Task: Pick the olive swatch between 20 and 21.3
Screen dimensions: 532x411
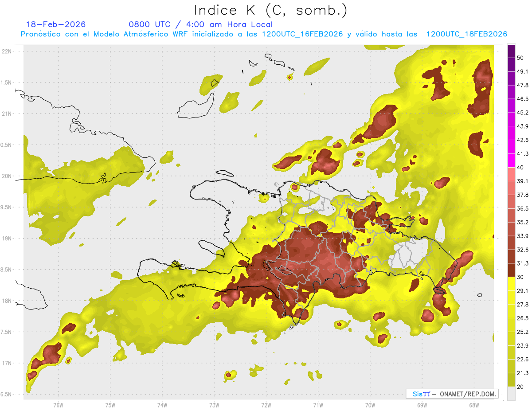Action: pos(511,380)
